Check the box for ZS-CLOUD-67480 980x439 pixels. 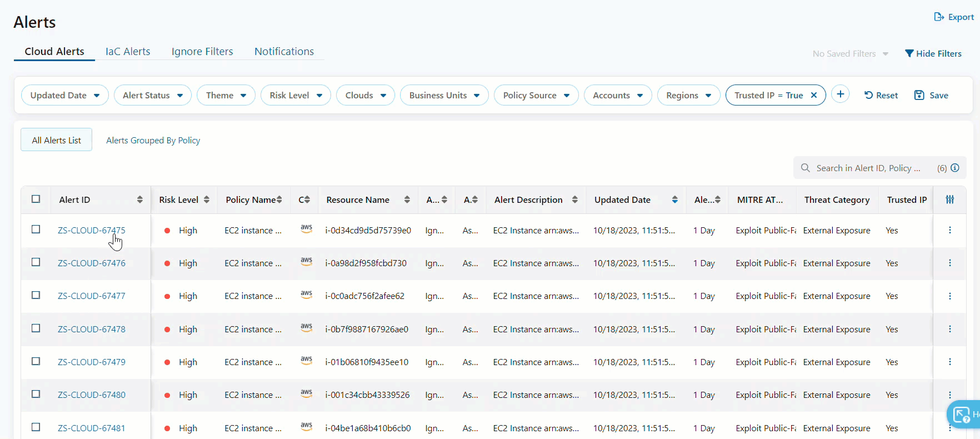[36, 394]
